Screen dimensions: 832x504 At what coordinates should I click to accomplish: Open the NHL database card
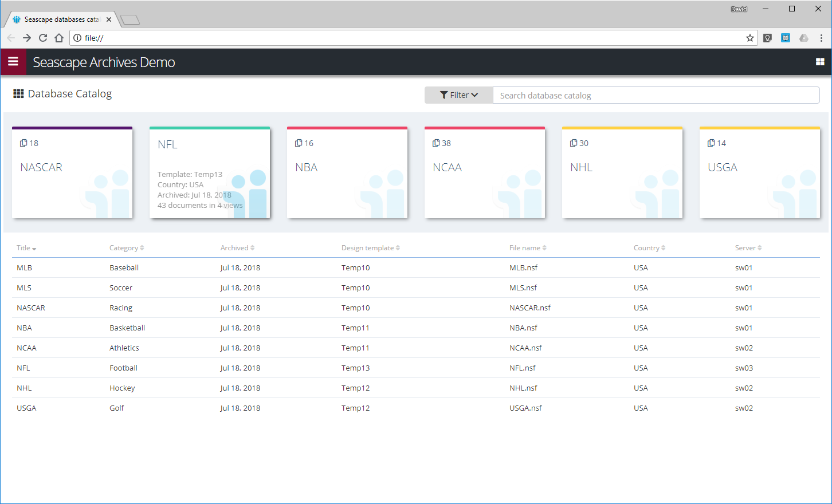tap(622, 172)
